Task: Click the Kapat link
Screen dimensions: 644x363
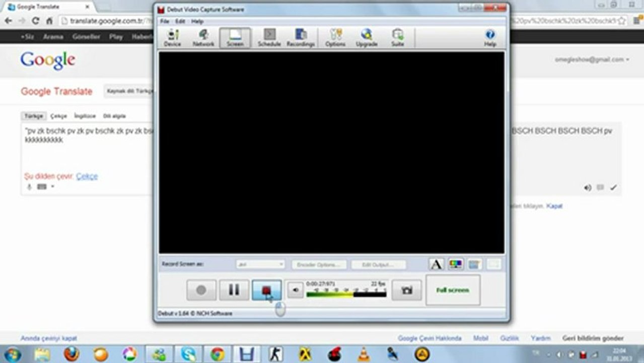Action: pos(554,206)
